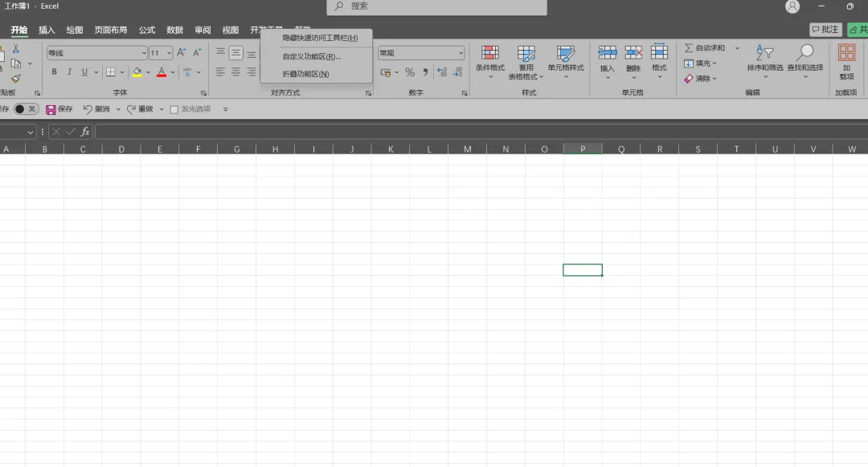Click the decrease decimal icon
Viewport: 868px width, 467px height.
click(x=458, y=72)
